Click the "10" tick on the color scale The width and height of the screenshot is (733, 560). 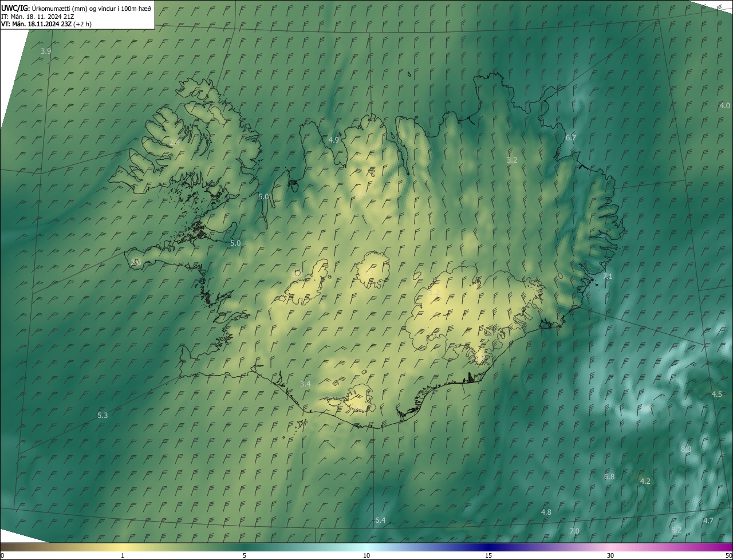[x=366, y=556]
